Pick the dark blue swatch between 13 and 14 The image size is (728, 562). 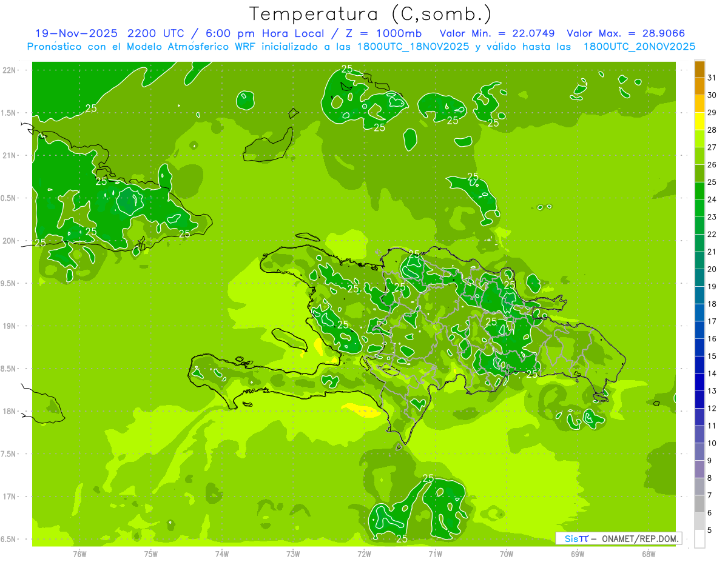[699, 382]
